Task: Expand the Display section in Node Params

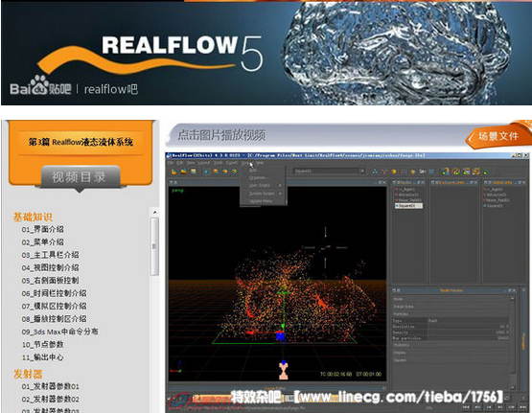Action: tap(451, 353)
